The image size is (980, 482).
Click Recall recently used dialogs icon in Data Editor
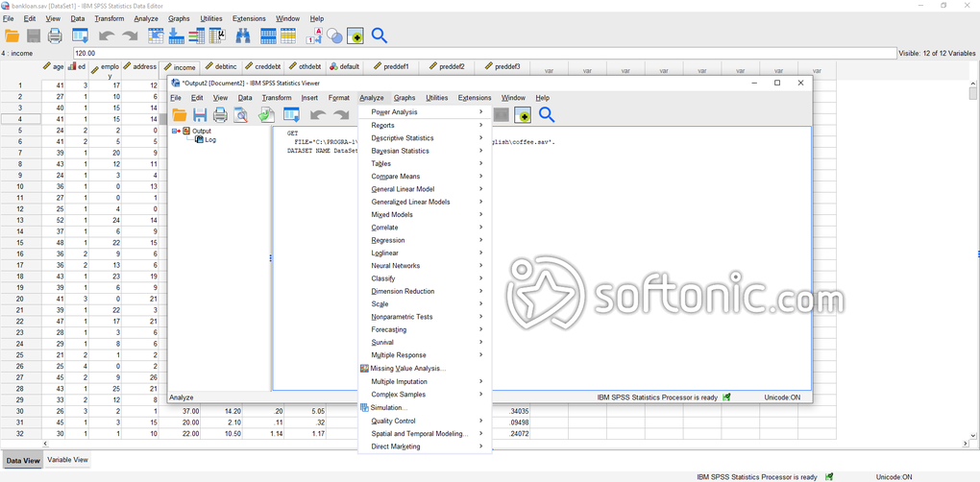coord(80,36)
